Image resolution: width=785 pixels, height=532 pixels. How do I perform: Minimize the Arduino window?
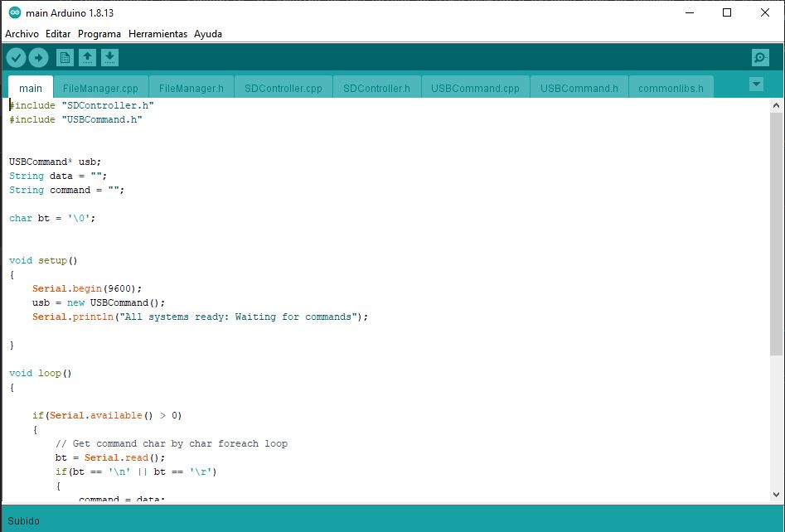pos(690,13)
